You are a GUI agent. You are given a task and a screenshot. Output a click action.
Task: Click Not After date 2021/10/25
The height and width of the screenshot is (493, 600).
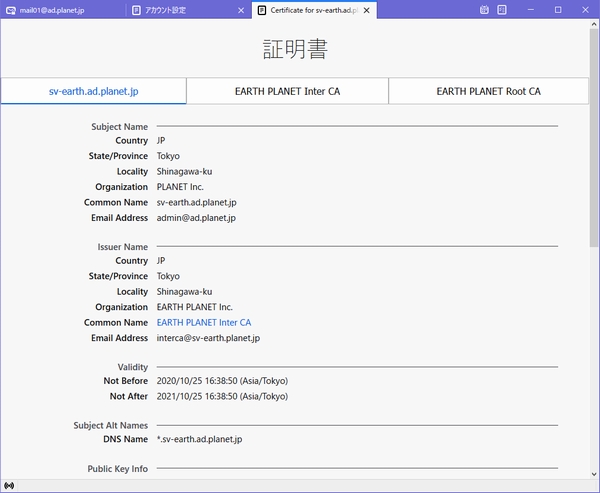pos(222,396)
